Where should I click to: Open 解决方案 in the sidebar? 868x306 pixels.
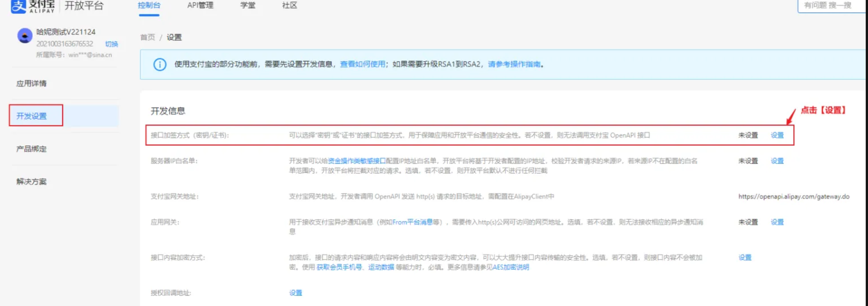pyautogui.click(x=31, y=181)
